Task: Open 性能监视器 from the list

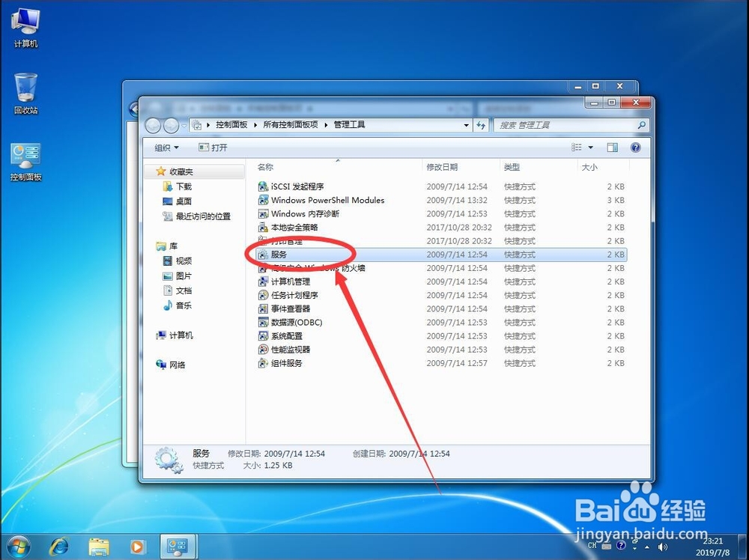Action: pyautogui.click(x=293, y=350)
